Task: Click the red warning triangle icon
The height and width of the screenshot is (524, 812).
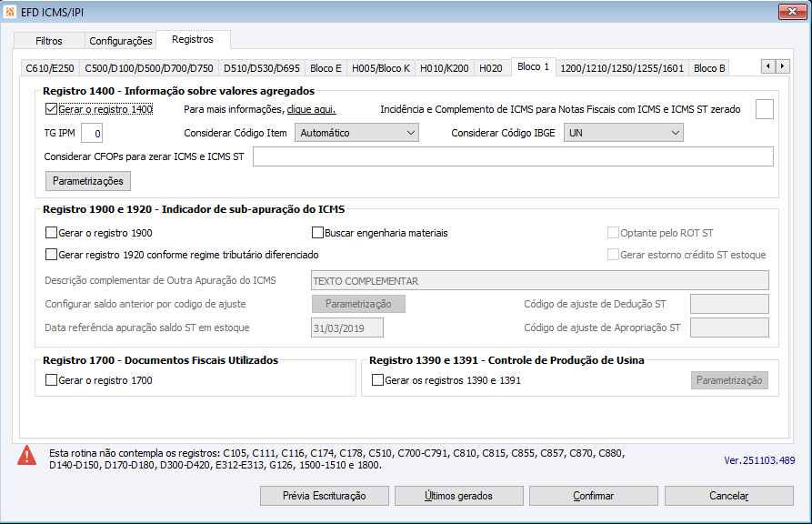Action: coord(27,456)
